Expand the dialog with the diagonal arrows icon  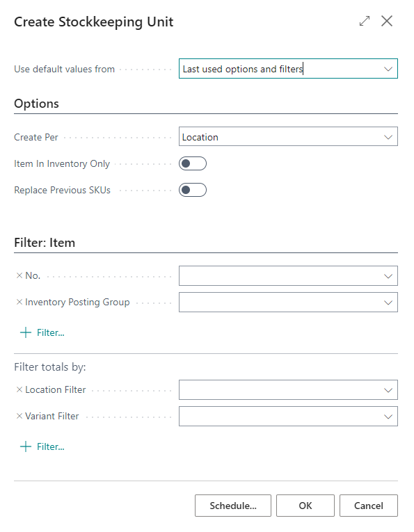[365, 21]
